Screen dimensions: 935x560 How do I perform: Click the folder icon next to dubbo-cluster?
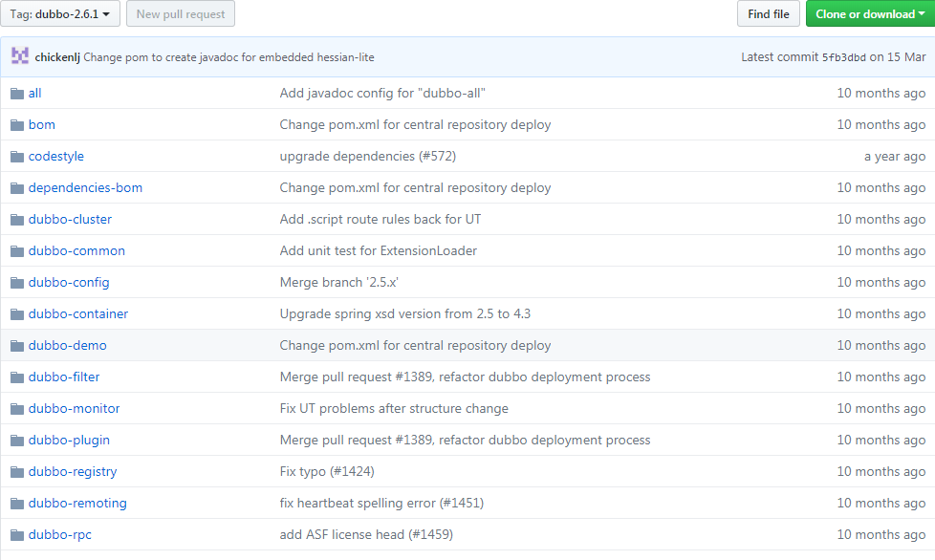[17, 220]
